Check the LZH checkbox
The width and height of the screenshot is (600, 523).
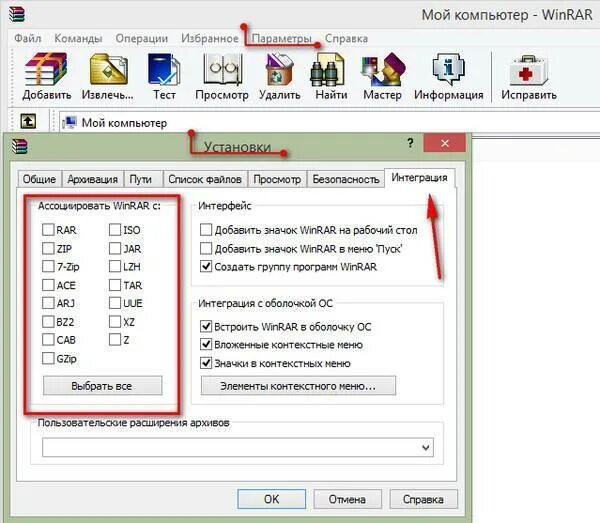click(115, 266)
